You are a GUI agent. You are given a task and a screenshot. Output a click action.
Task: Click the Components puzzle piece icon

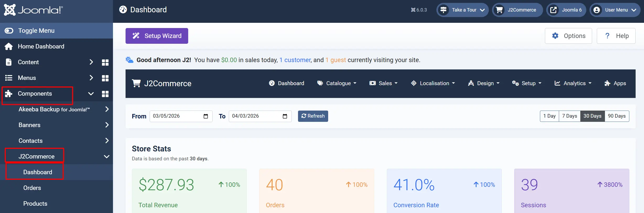tap(9, 94)
